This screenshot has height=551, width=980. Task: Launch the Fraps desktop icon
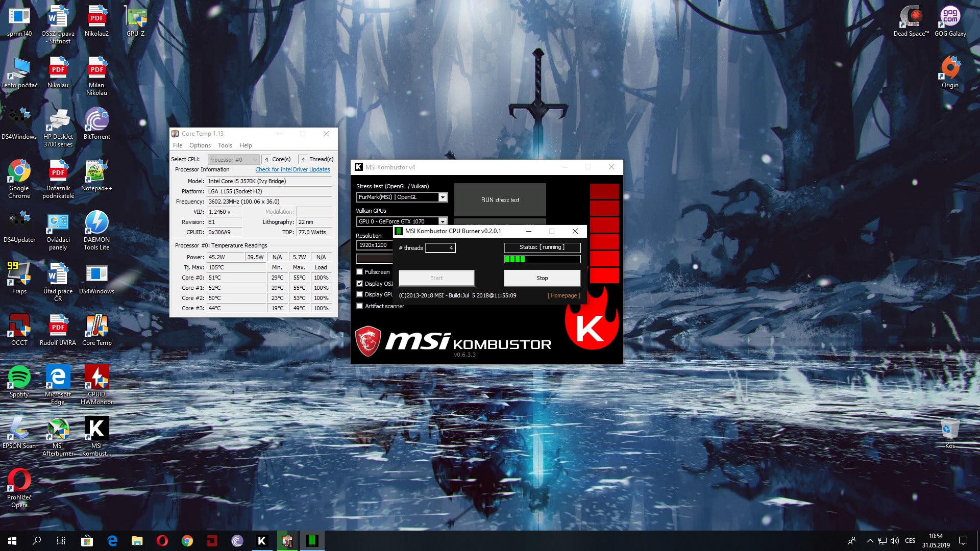click(19, 279)
